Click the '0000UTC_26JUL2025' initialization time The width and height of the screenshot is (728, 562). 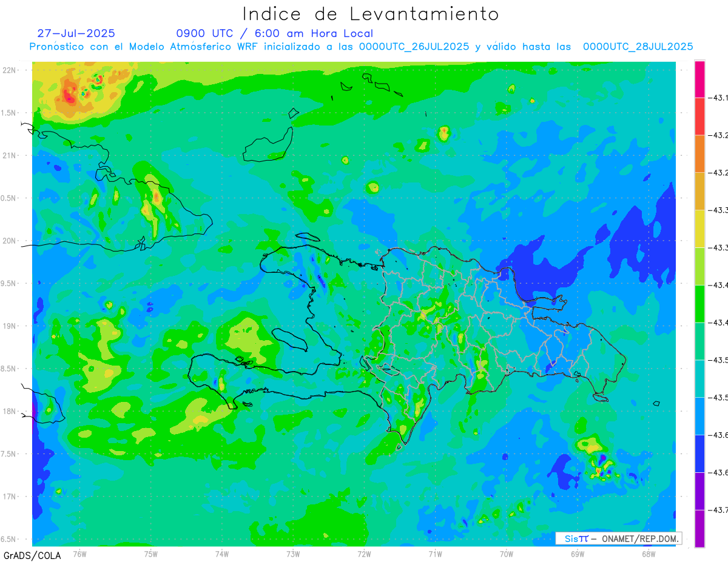coord(414,47)
